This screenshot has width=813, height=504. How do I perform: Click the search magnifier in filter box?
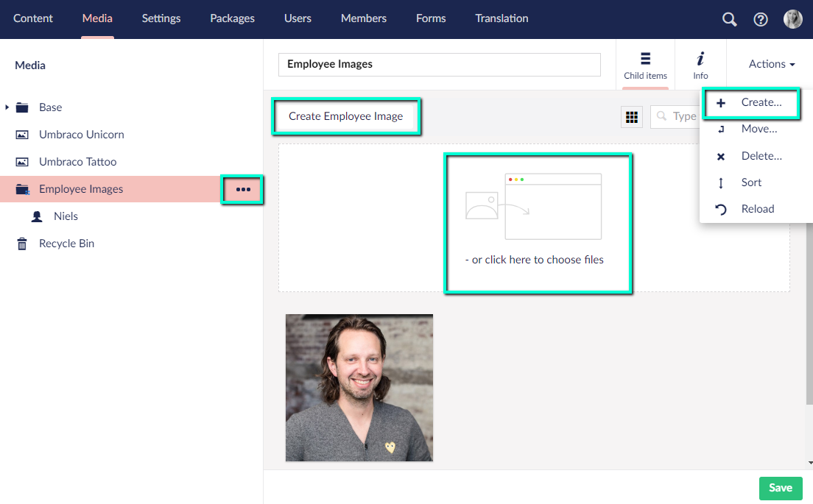tap(661, 116)
